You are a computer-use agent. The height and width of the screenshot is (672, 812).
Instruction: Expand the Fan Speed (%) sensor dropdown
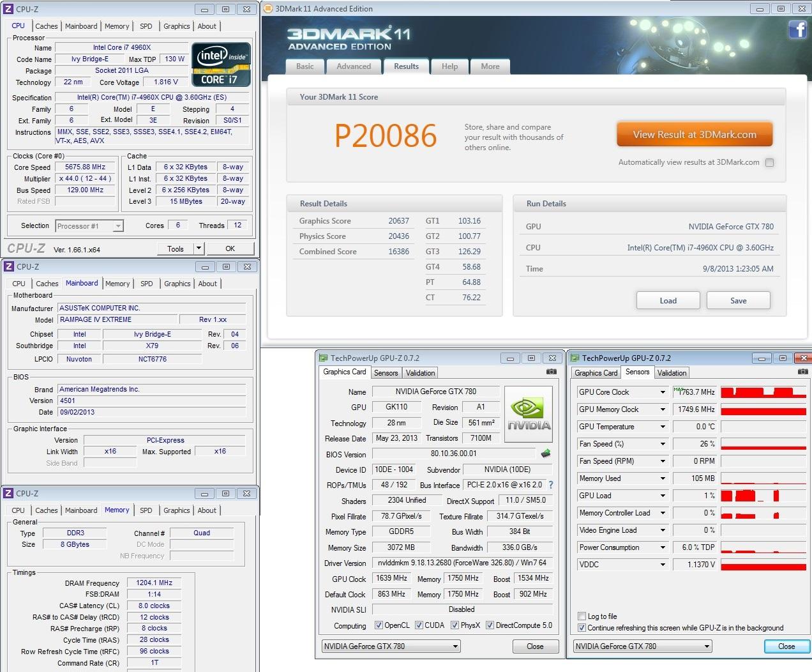coord(663,444)
